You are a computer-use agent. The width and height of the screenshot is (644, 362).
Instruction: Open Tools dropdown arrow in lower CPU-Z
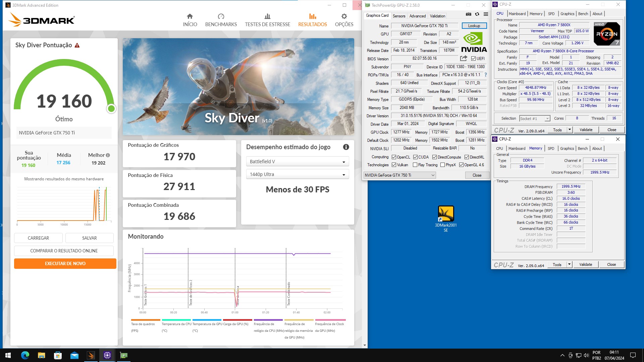569,264
